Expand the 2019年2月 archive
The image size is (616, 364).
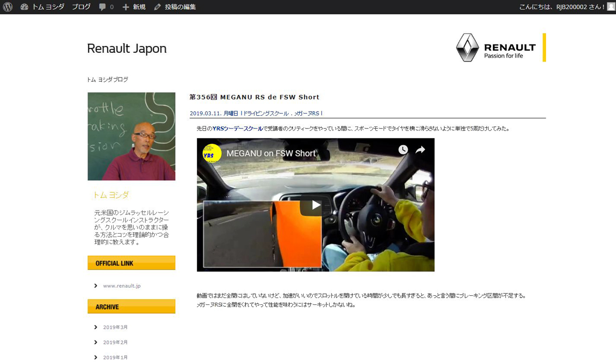tap(115, 342)
